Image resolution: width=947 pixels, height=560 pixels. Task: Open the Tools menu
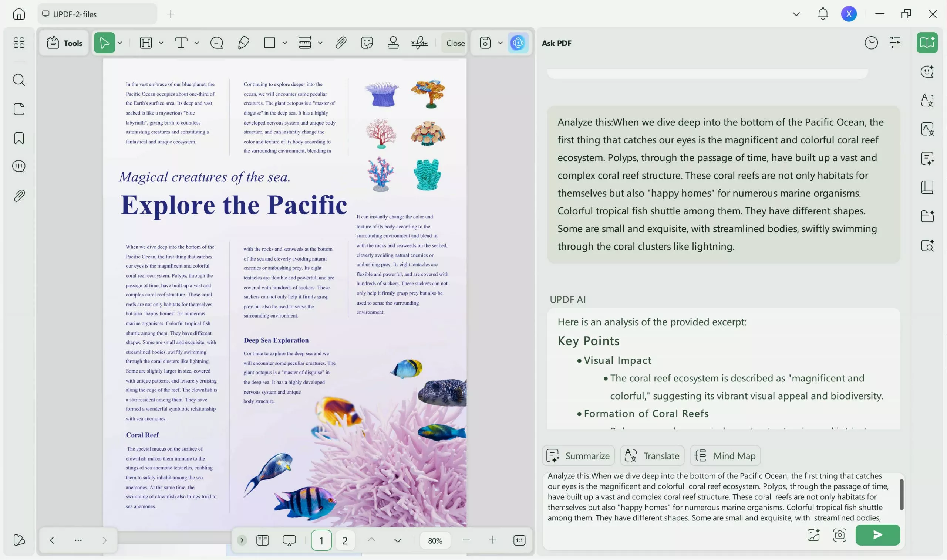[63, 43]
